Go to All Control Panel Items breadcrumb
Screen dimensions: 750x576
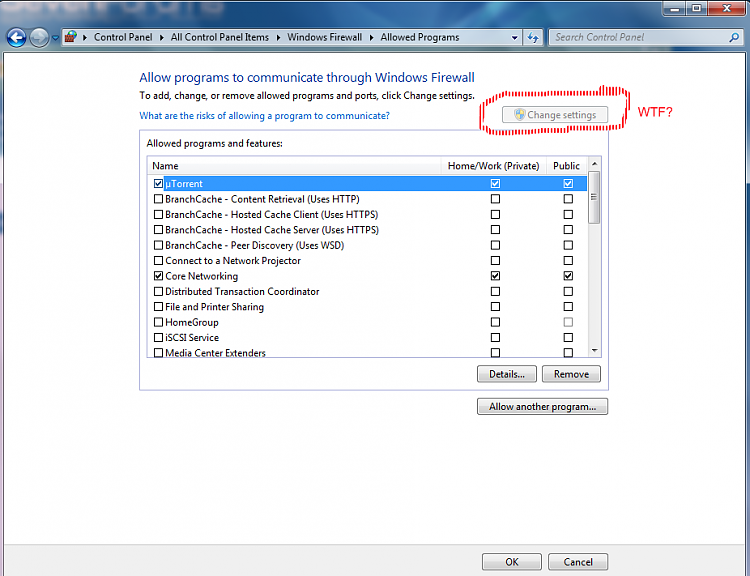(x=220, y=37)
